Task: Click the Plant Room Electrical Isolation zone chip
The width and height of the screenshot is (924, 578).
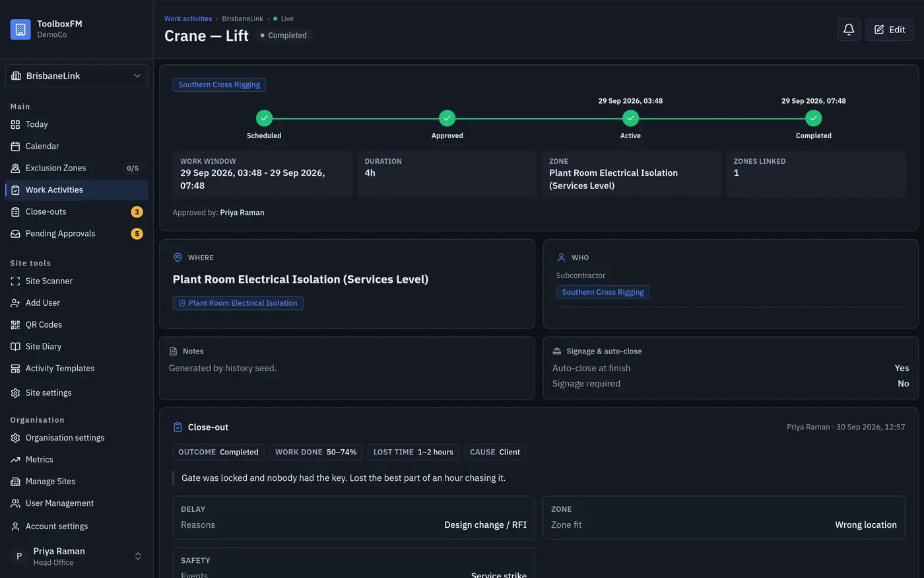Action: point(238,303)
